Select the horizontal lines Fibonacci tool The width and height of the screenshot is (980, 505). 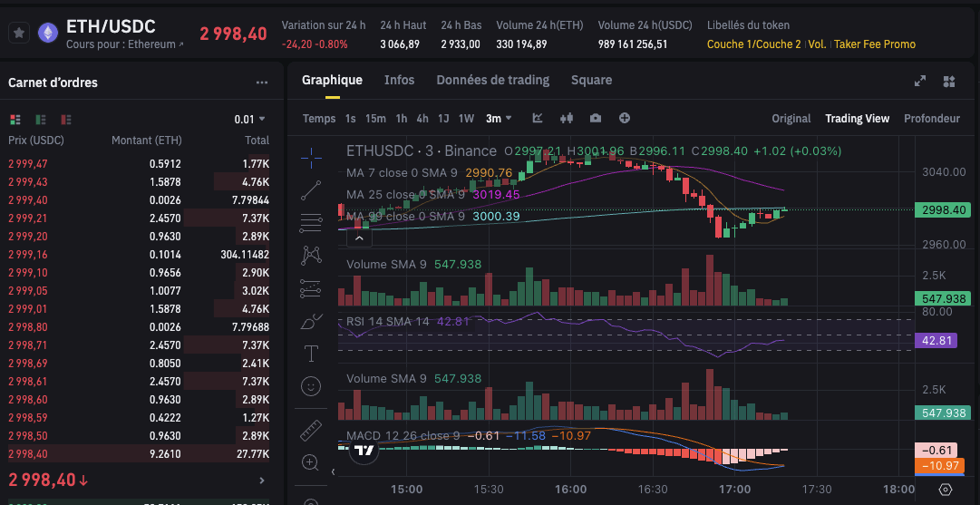tap(311, 222)
